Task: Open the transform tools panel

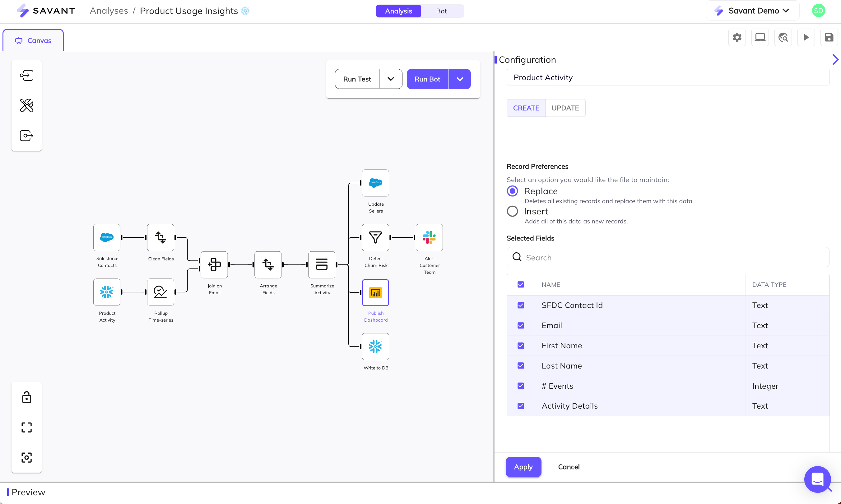Action: tap(26, 105)
